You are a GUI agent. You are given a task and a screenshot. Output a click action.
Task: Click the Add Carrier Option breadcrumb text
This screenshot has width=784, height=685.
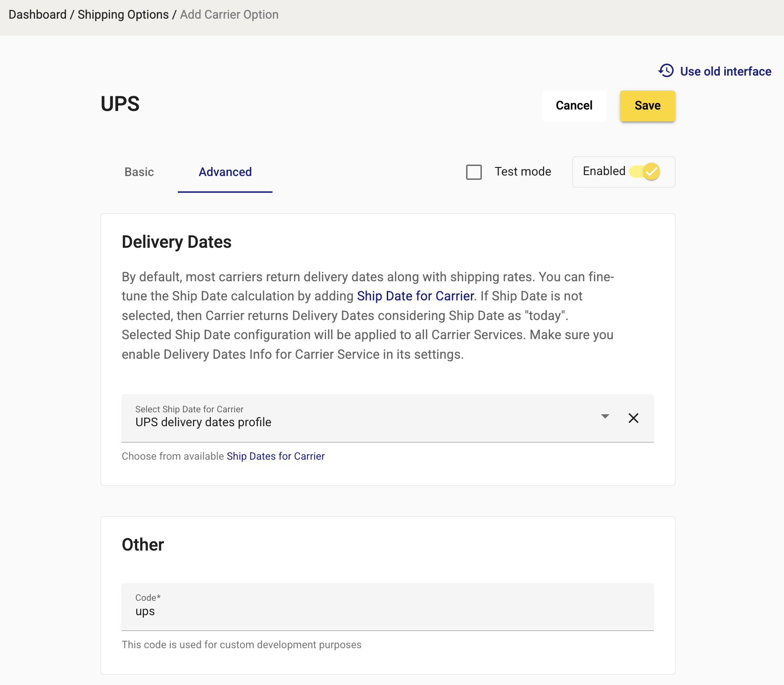(229, 14)
